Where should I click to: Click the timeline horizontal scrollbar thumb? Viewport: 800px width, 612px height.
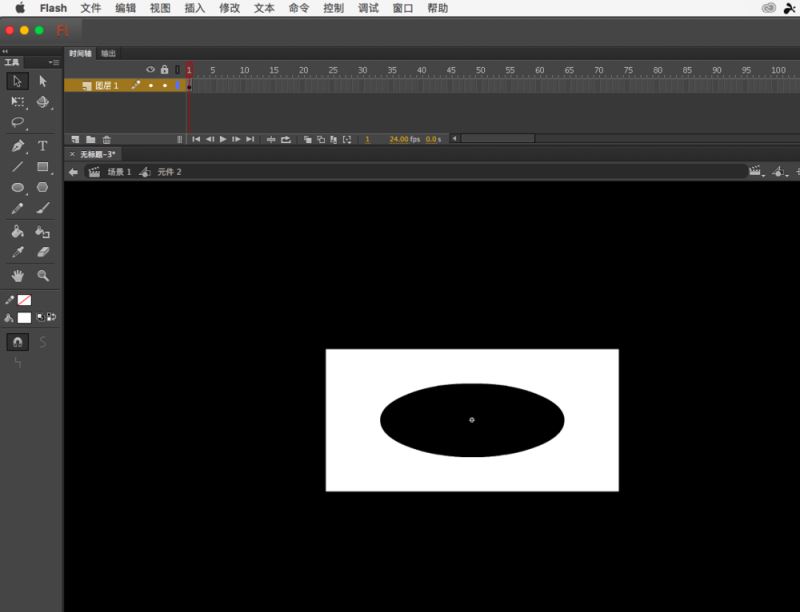click(x=498, y=139)
